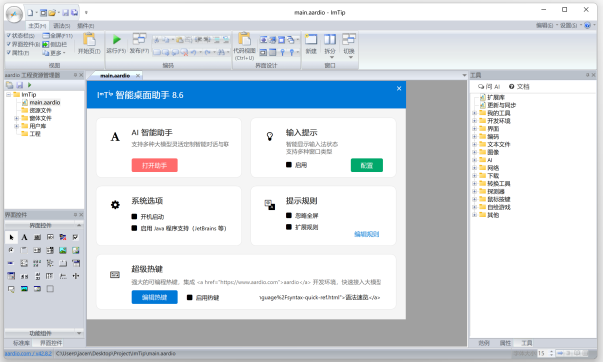Toggle the 启用热键 checkbox
The image size is (603, 362).
[x=190, y=297]
